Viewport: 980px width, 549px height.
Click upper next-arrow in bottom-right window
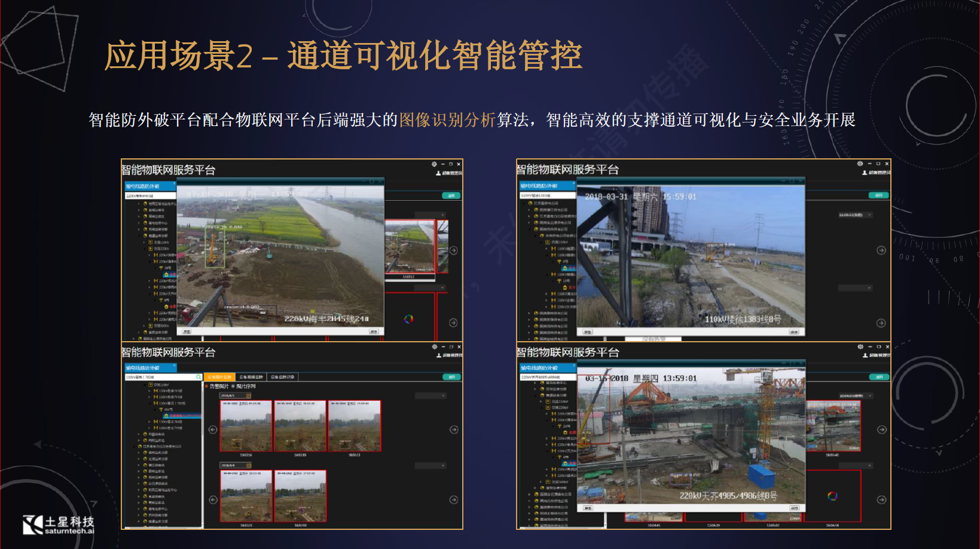click(881, 430)
